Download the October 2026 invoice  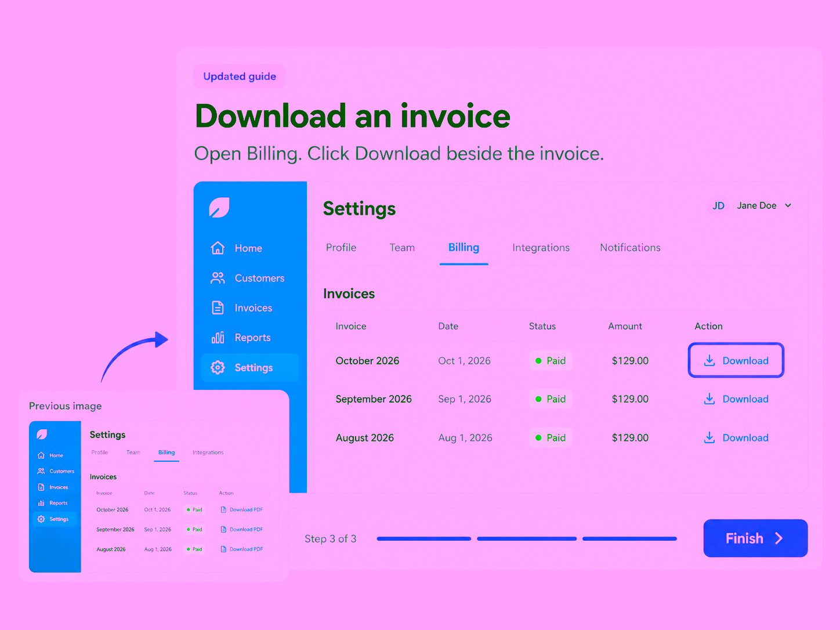click(x=736, y=360)
